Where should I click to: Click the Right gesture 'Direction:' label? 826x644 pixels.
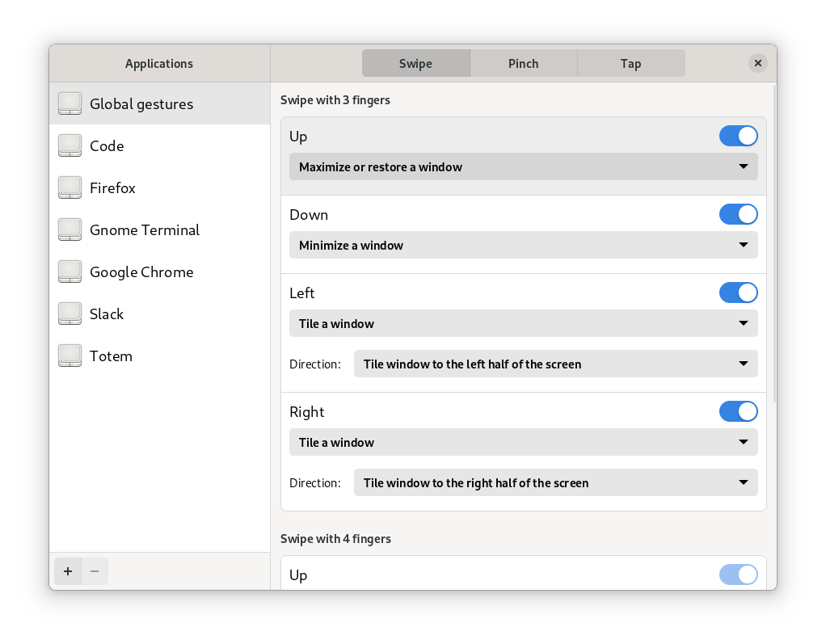click(315, 483)
